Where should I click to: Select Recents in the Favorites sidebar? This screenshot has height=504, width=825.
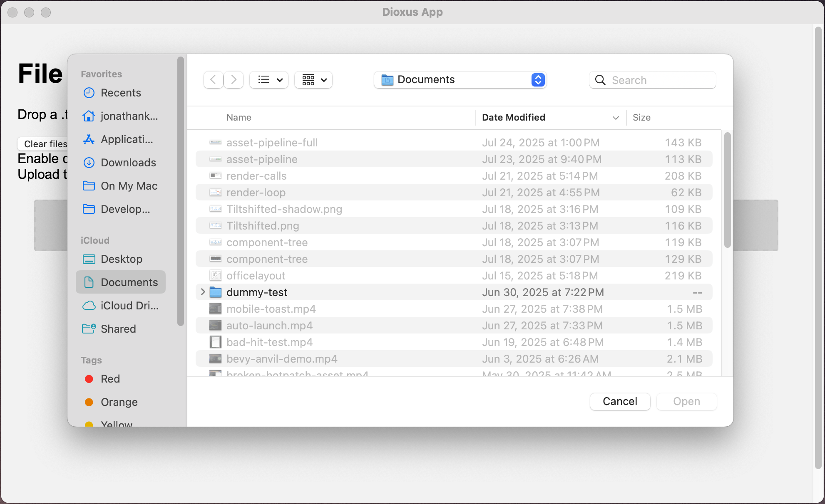121,93
